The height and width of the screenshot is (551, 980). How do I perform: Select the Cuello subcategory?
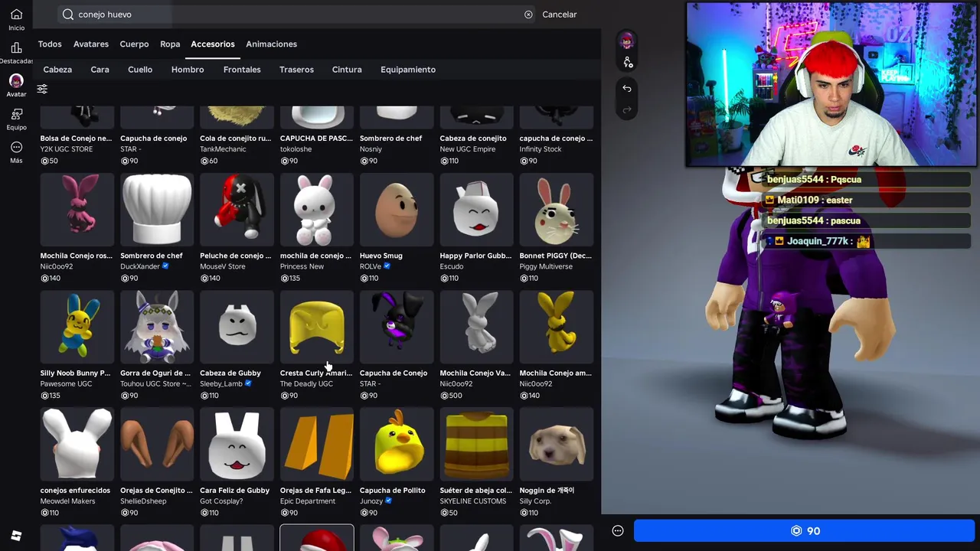coord(140,70)
